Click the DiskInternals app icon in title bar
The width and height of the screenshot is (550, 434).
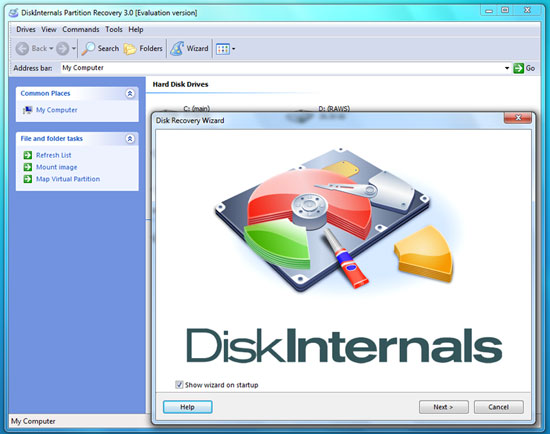click(x=13, y=13)
